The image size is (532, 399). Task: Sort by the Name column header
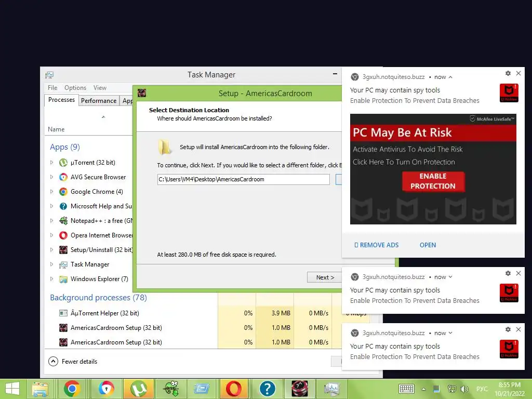[x=56, y=129]
